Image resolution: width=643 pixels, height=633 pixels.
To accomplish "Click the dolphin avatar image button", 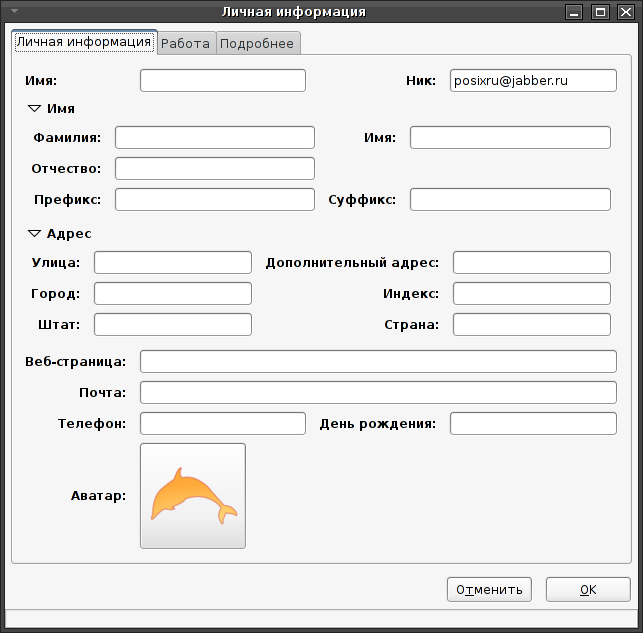I will (193, 496).
